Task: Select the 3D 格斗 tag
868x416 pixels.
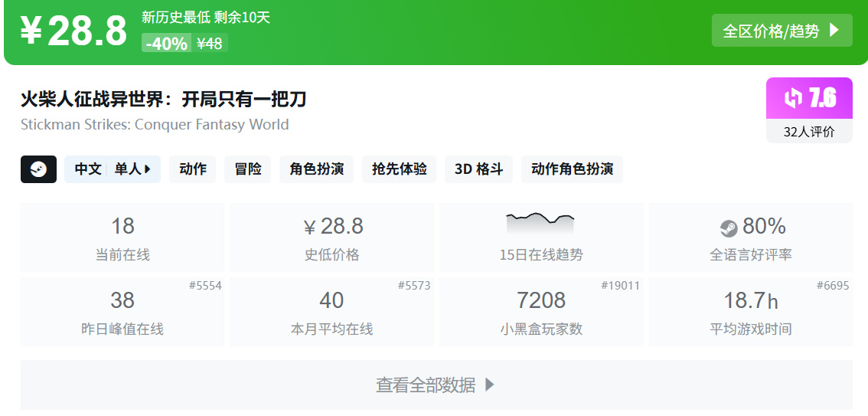Action: 479,169
